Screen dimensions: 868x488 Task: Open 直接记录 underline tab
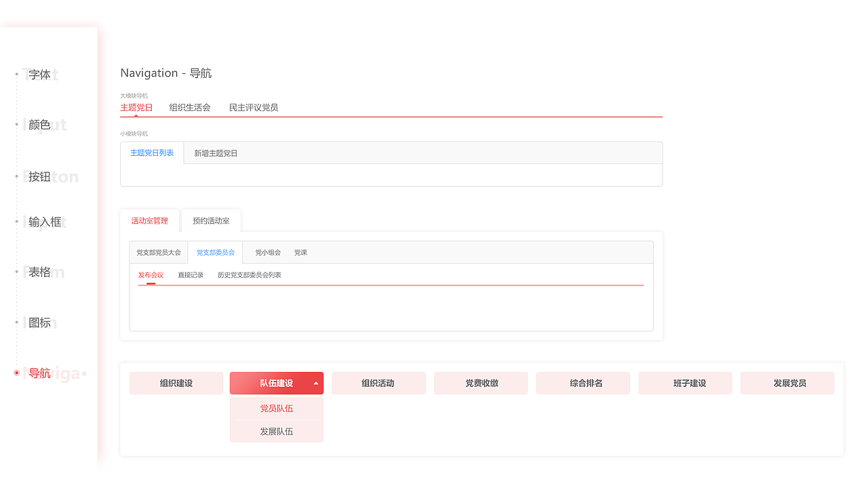191,275
